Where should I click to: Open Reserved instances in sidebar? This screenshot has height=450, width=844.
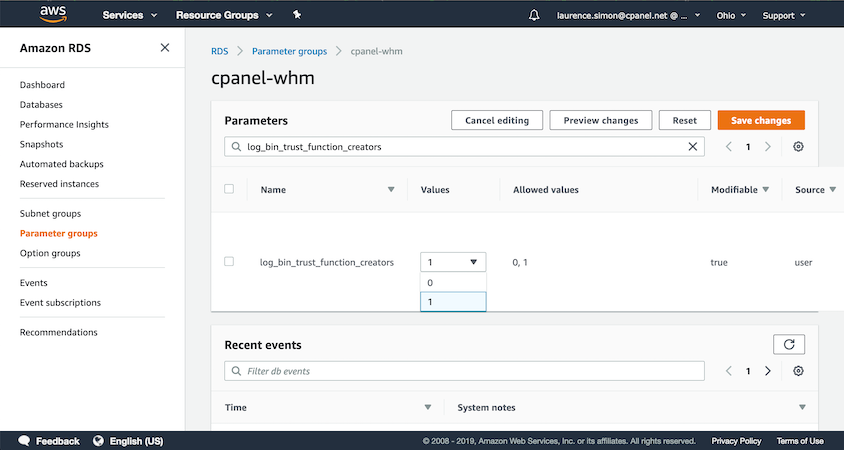tap(59, 184)
